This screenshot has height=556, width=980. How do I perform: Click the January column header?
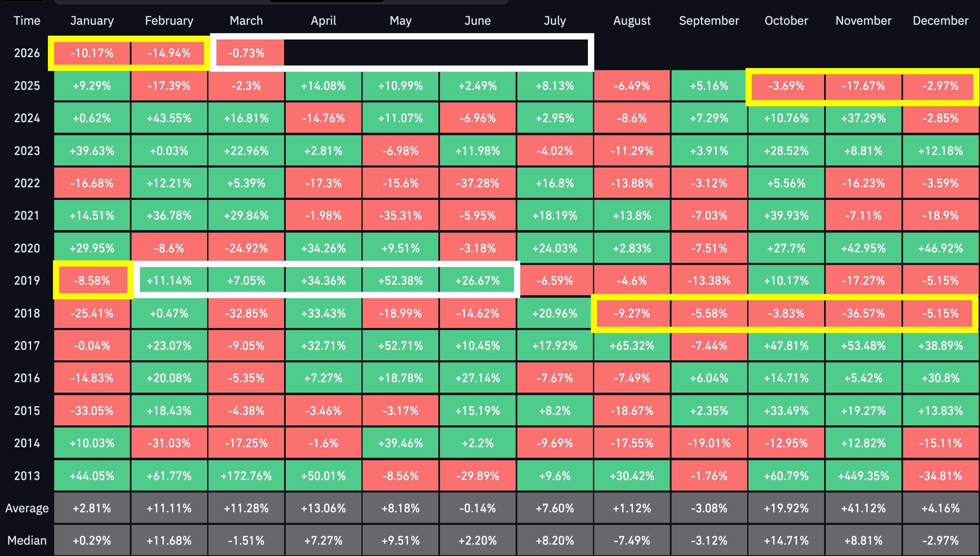click(92, 21)
